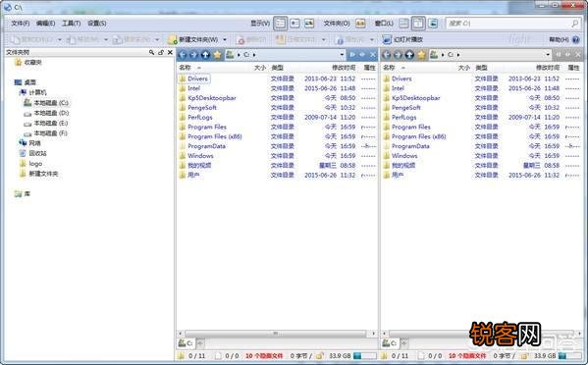
Task: Open the 显示(V) menu
Action: click(x=260, y=24)
